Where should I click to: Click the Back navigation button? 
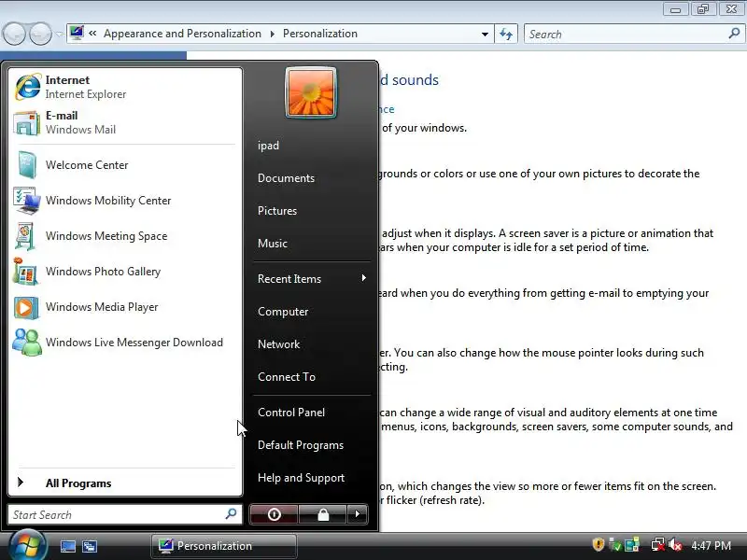pos(14,34)
